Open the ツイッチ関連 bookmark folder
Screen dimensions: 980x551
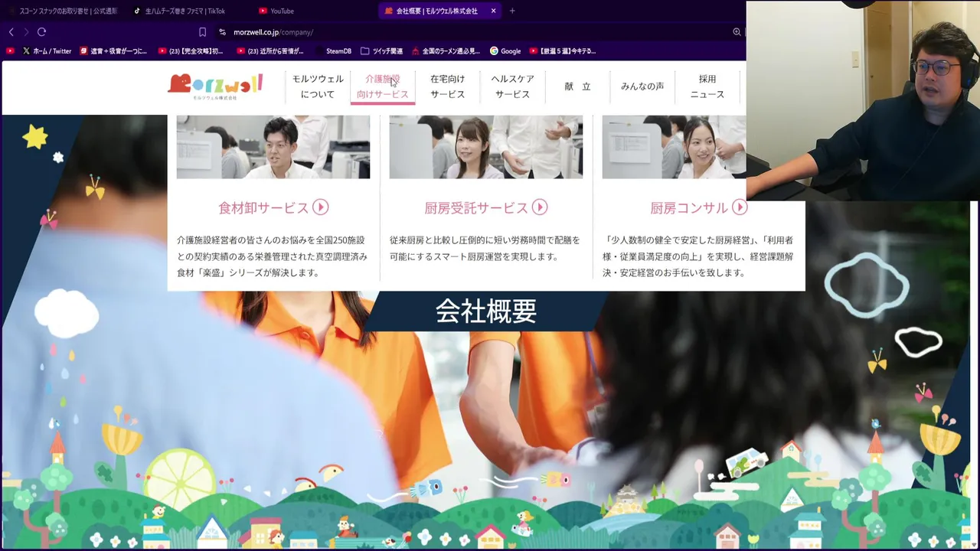coord(381,51)
